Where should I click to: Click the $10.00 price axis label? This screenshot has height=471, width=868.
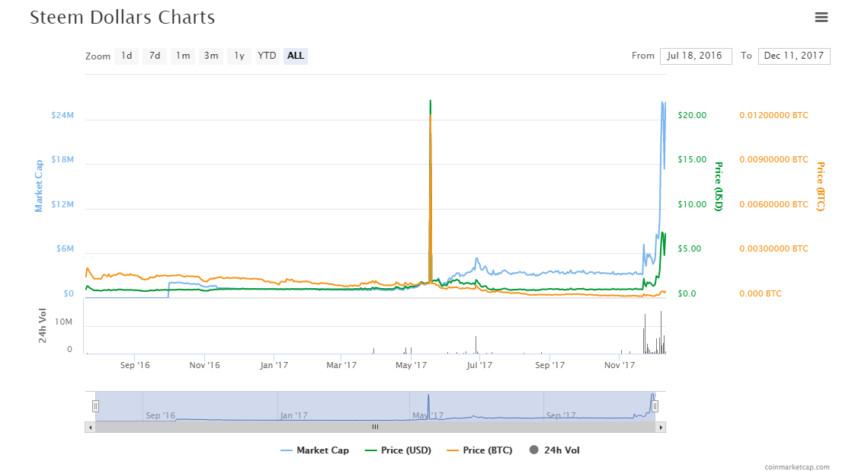tap(692, 204)
